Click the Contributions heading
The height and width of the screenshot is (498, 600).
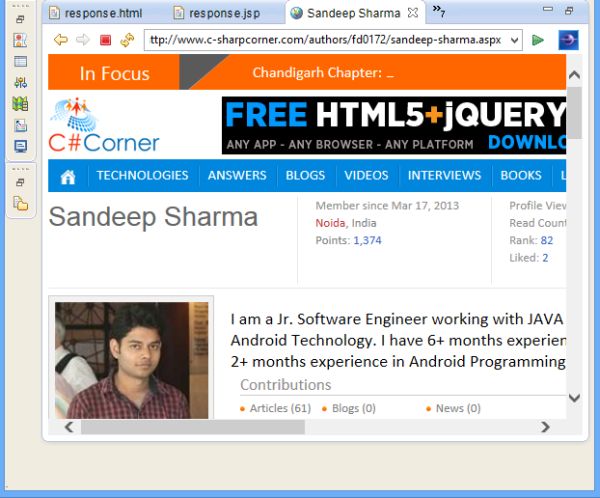286,385
